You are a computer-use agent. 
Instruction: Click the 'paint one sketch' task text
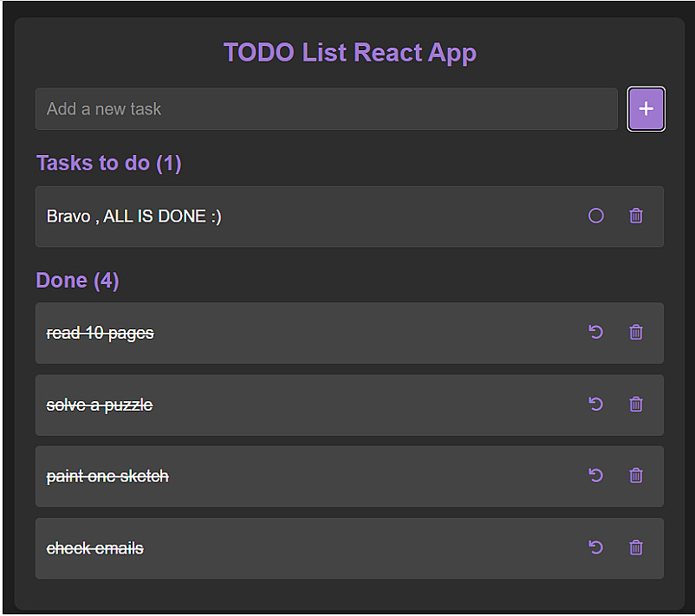(x=107, y=476)
